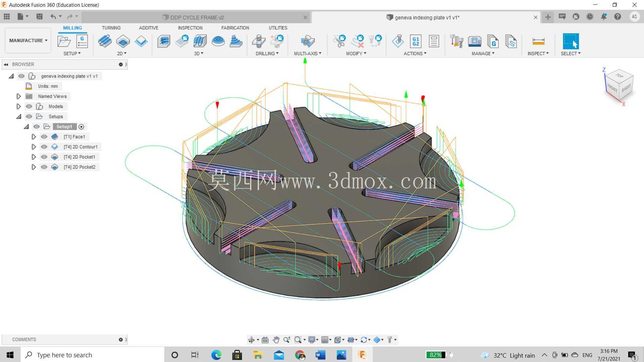Open the Post Library icon
Image resolution: width=644 pixels, height=362 pixels.
point(493,41)
